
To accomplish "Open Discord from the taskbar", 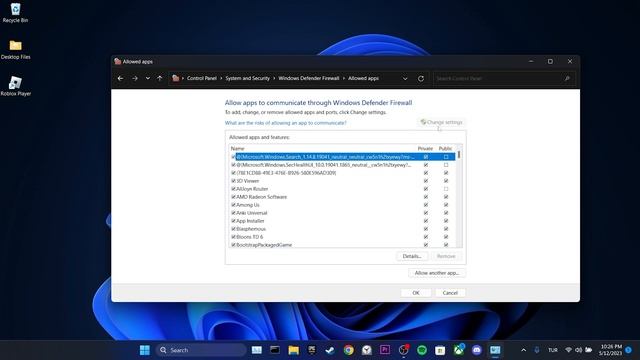I will [x=477, y=350].
